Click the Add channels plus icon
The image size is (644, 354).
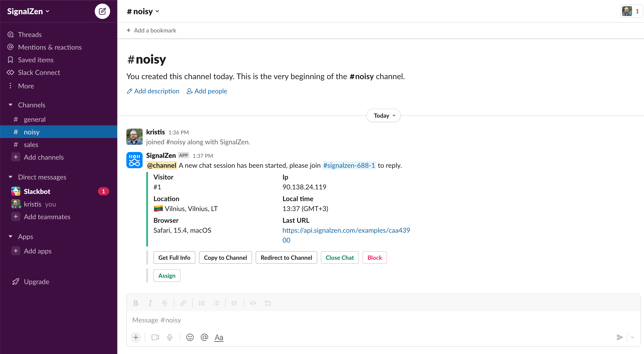click(16, 157)
